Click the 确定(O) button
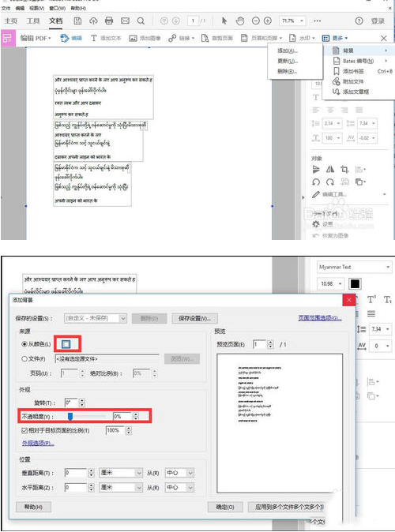 225,507
